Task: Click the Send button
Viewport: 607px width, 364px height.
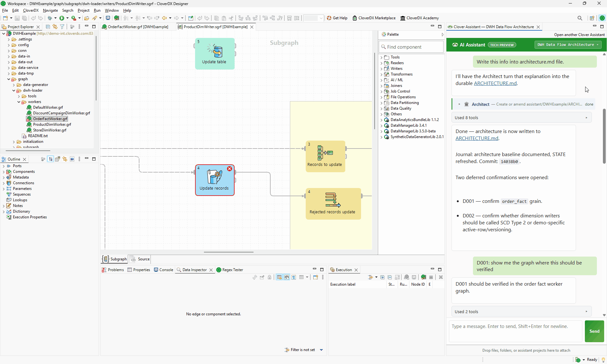Action: click(594, 331)
